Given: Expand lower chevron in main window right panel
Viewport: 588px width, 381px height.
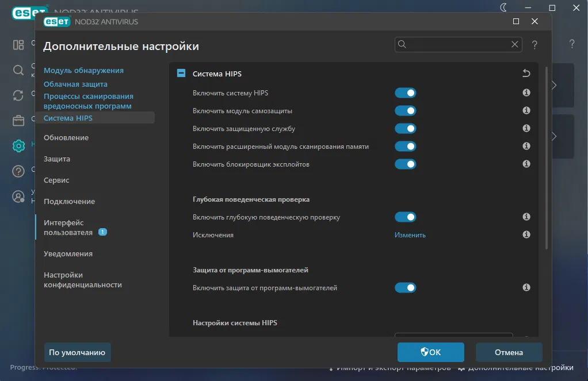Looking at the screenshot, I should (x=554, y=136).
